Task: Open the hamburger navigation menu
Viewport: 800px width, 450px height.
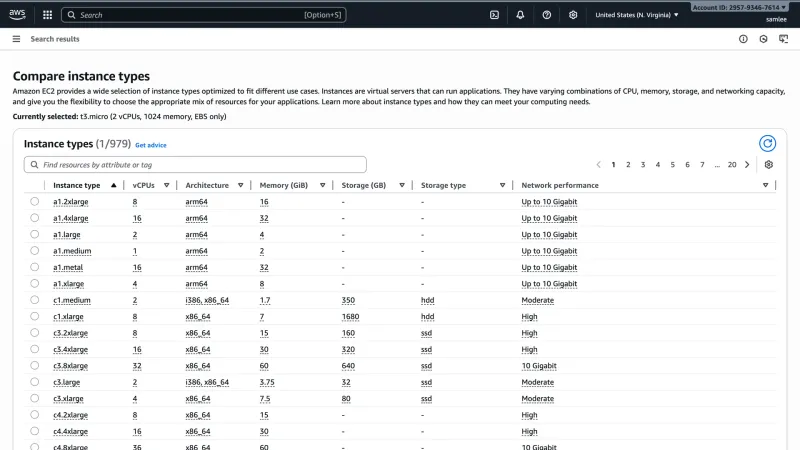Action: point(16,39)
